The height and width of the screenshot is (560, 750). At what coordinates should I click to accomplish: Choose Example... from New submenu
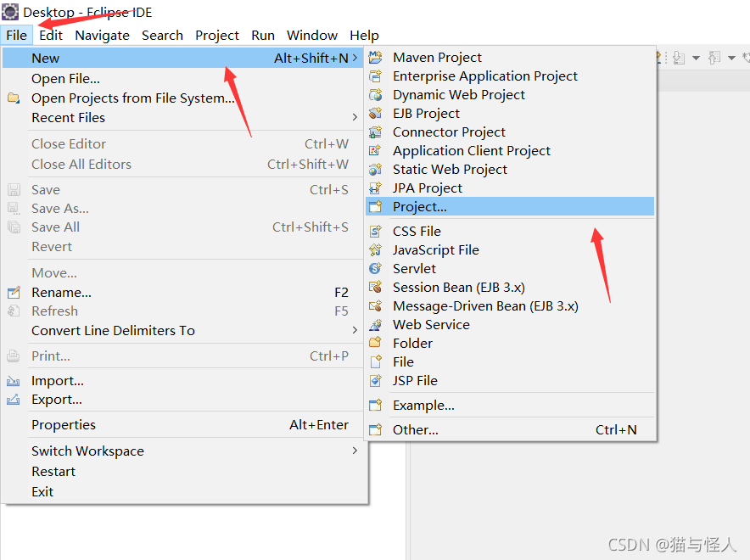tap(510, 406)
